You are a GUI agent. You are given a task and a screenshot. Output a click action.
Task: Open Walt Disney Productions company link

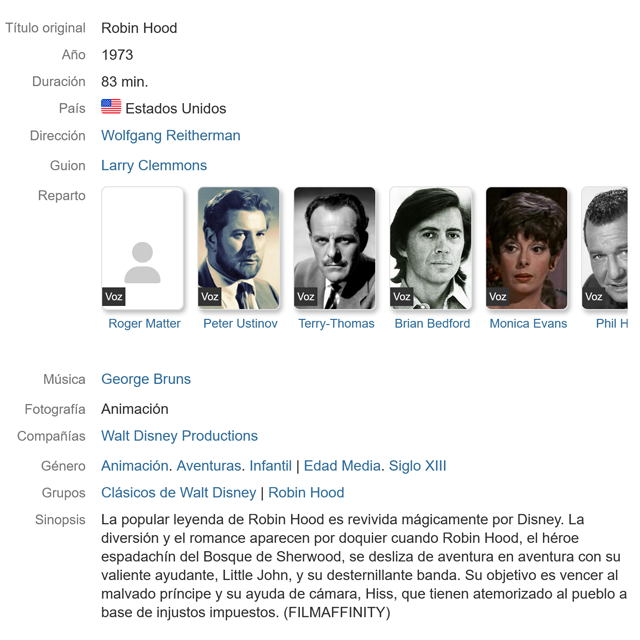click(179, 436)
